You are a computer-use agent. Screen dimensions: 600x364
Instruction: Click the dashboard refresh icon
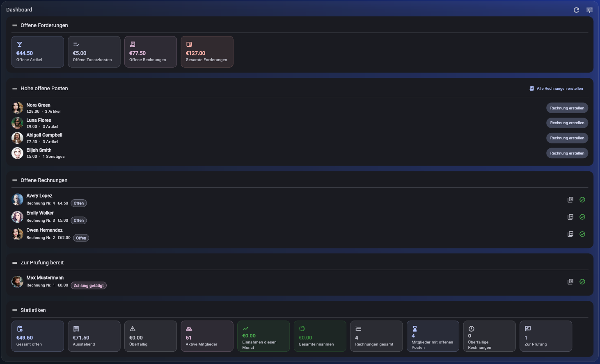[576, 10]
